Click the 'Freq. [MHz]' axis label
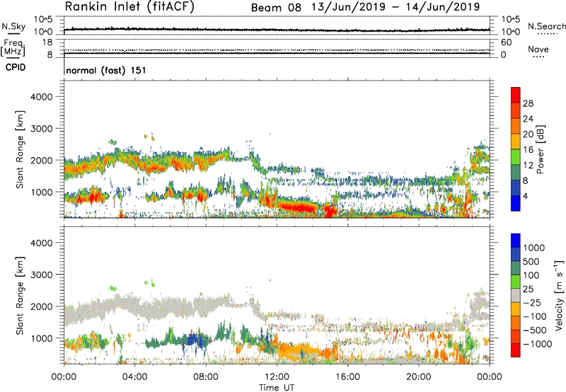Screen dimensions: 566x392 13,47
